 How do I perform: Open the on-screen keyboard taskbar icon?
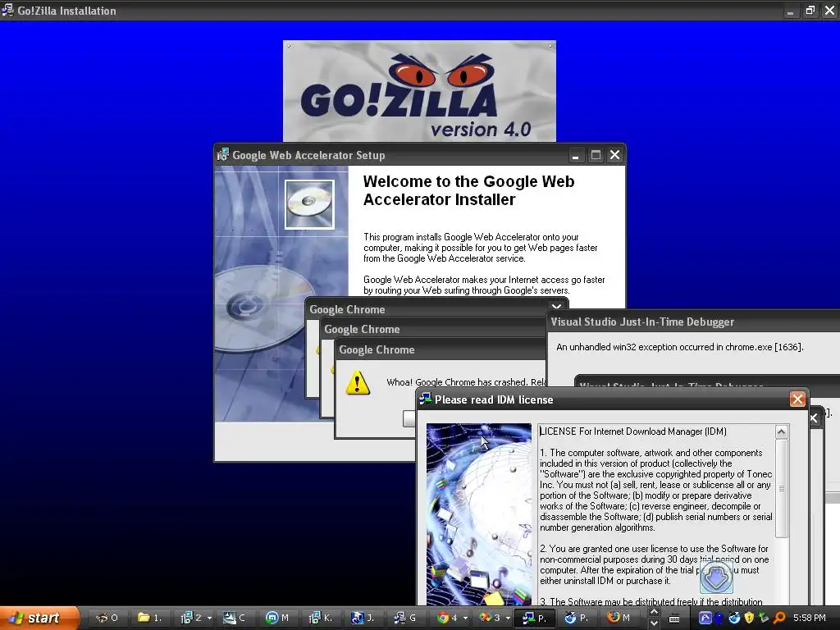(674, 619)
